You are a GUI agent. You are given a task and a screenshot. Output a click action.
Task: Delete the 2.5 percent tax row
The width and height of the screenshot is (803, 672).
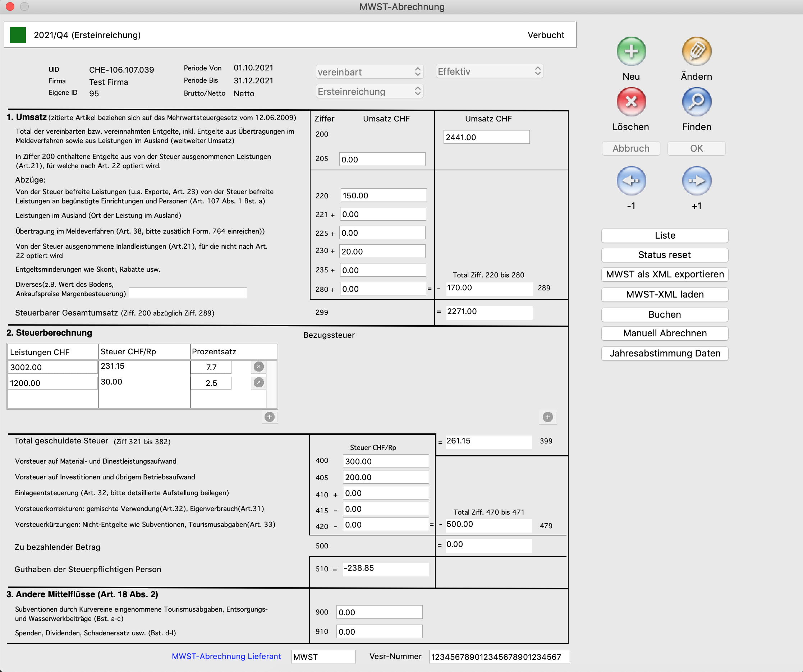[259, 383]
